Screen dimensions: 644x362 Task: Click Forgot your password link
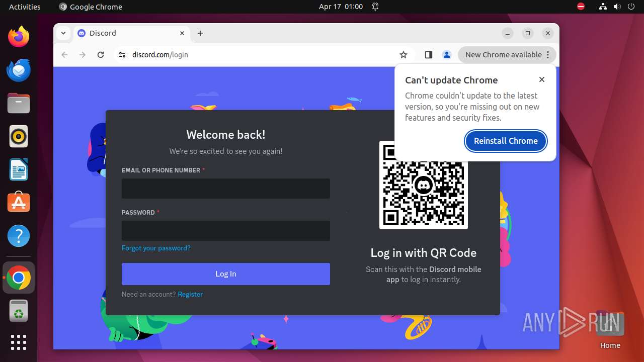(156, 248)
